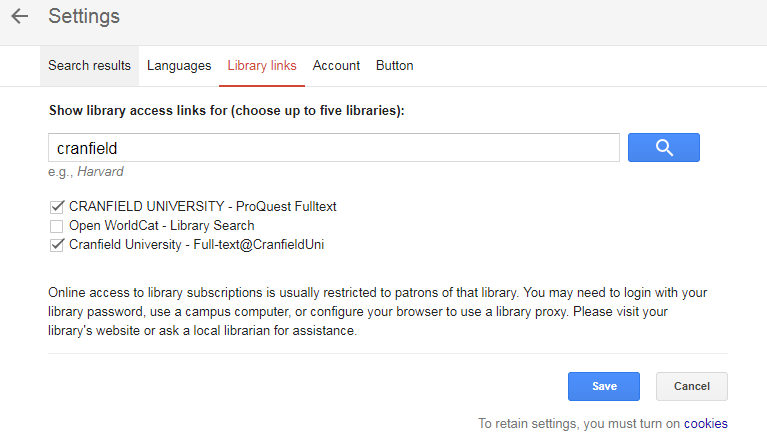Click the blue magnifier search button
767x441 pixels.
(x=663, y=148)
